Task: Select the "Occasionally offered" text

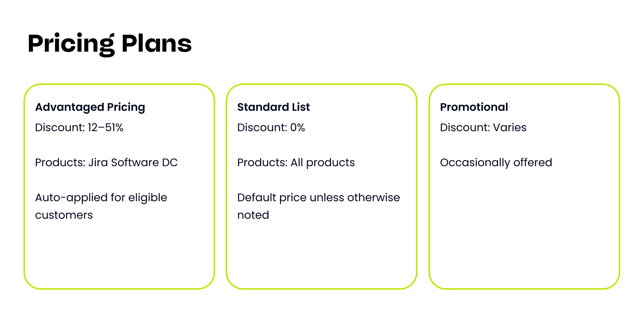Action: (x=496, y=162)
